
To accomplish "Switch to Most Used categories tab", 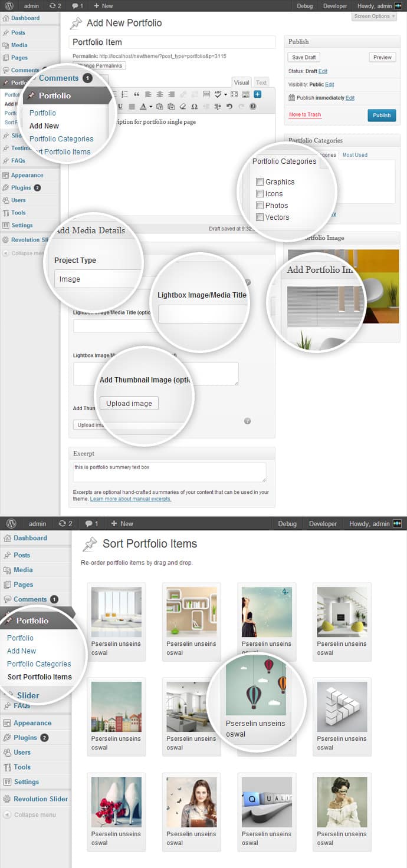I will (355, 155).
